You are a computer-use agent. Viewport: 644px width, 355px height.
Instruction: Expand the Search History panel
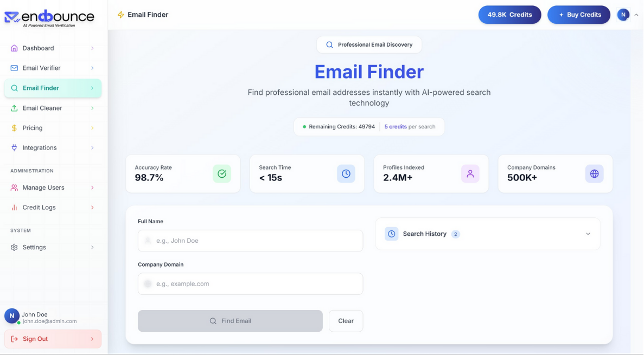(588, 234)
